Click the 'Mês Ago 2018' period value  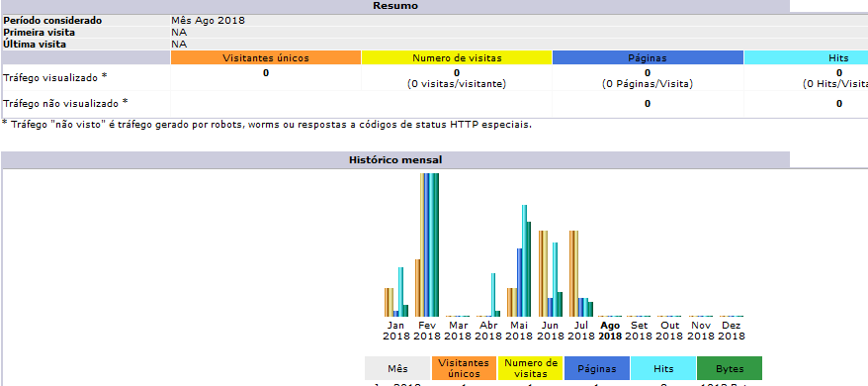pos(209,21)
